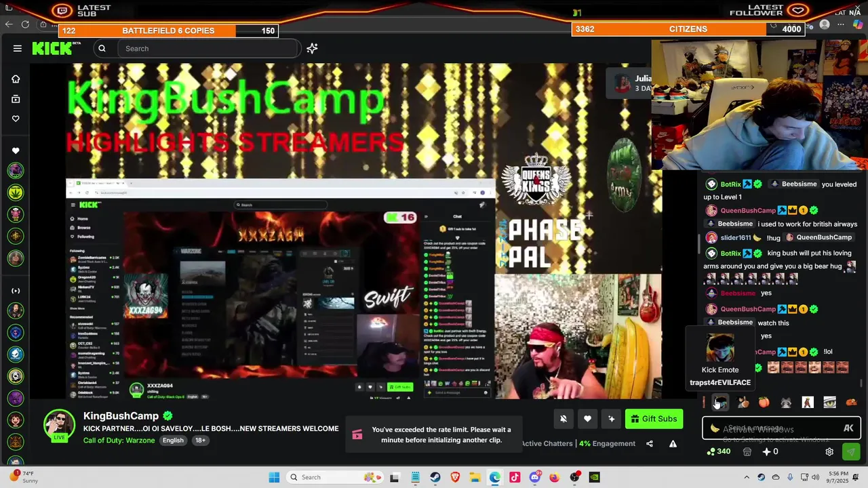Viewport: 868px width, 488px height.
Task: Select the peach emote
Action: (764, 403)
